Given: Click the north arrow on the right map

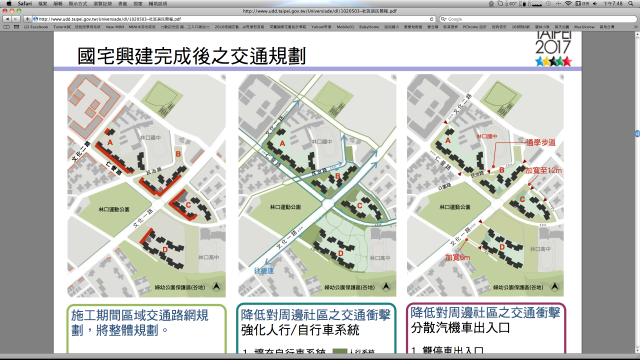Looking at the screenshot, I should pos(554,287).
